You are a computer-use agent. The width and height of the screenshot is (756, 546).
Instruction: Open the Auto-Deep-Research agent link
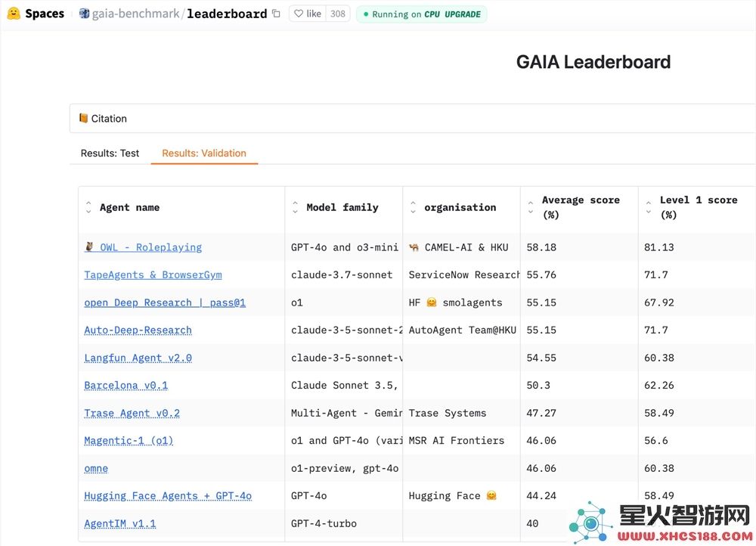(138, 330)
